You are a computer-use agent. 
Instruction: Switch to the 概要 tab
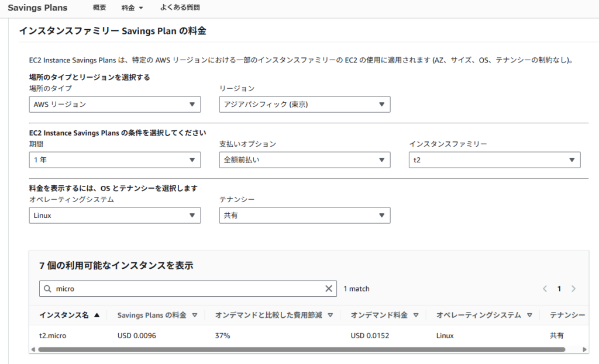(x=99, y=8)
